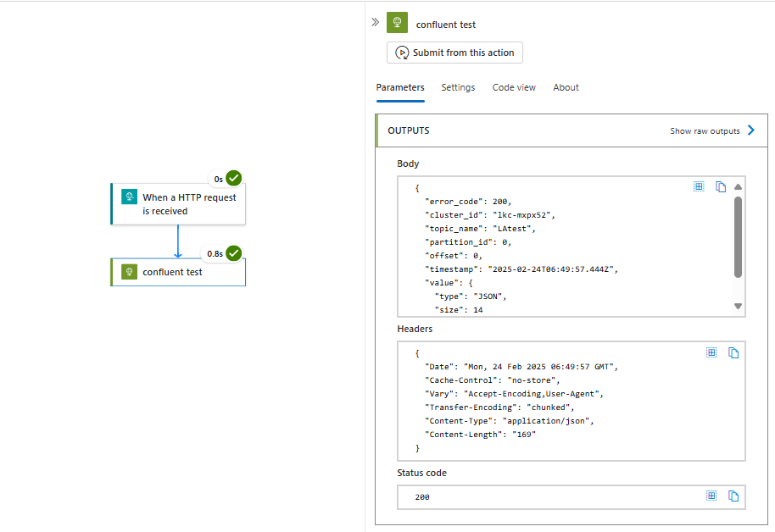Image resolution: width=775 pixels, height=532 pixels.
Task: Click the confluent test node icon
Action: [x=129, y=271]
